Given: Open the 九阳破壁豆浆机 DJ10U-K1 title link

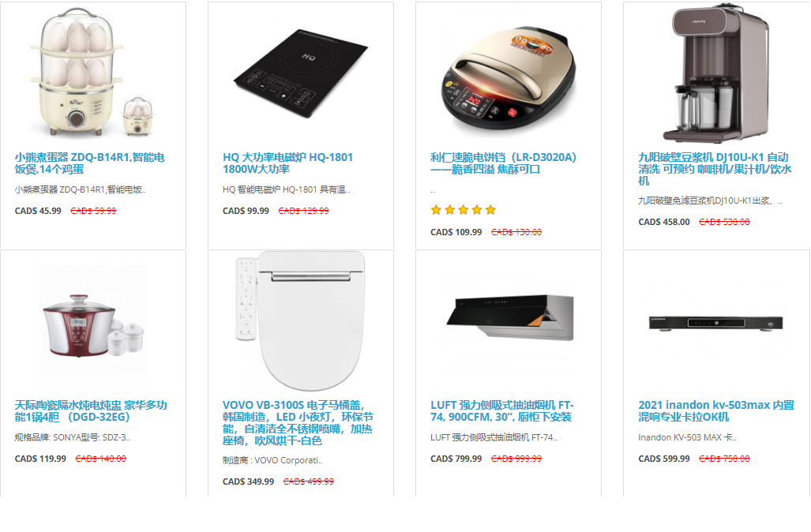Looking at the screenshot, I should click(x=715, y=169).
